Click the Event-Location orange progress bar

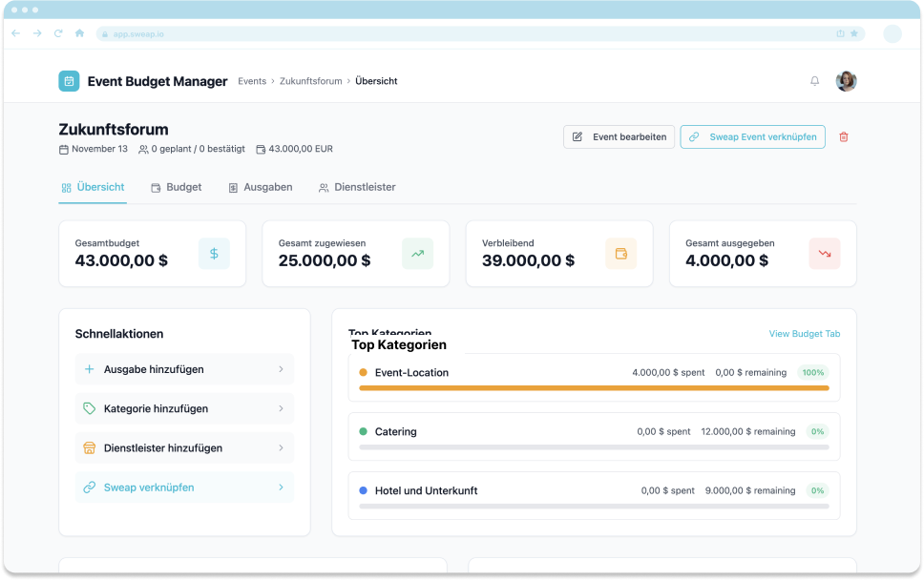coord(593,388)
